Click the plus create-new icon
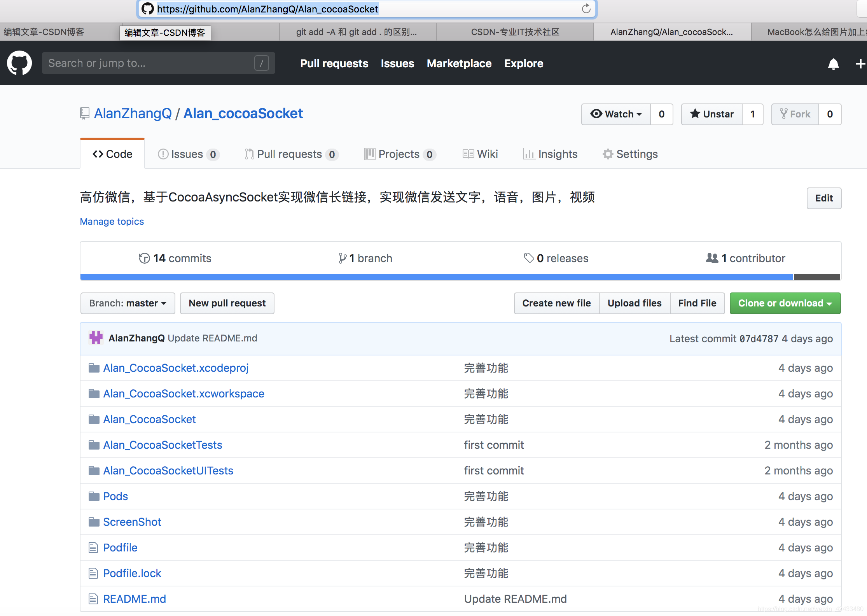 [860, 64]
